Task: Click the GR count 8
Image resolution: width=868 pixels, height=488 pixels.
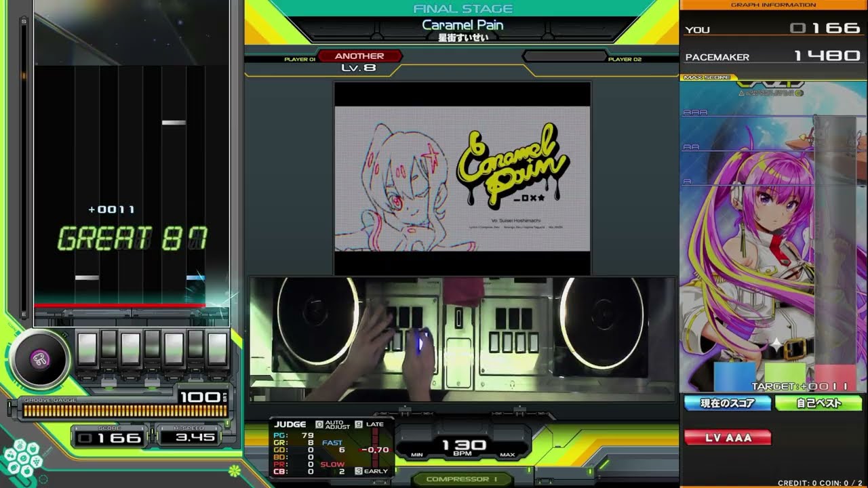Action: pos(311,443)
